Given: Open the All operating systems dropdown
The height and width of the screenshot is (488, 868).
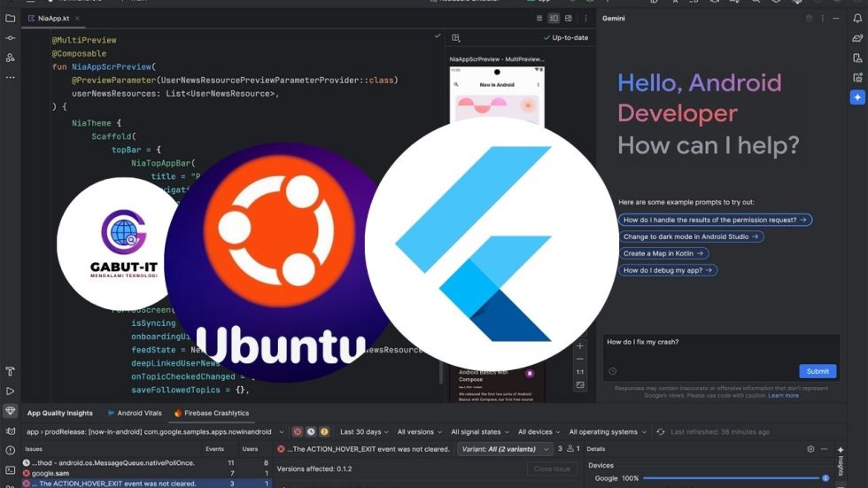Looking at the screenshot, I should [x=608, y=431].
